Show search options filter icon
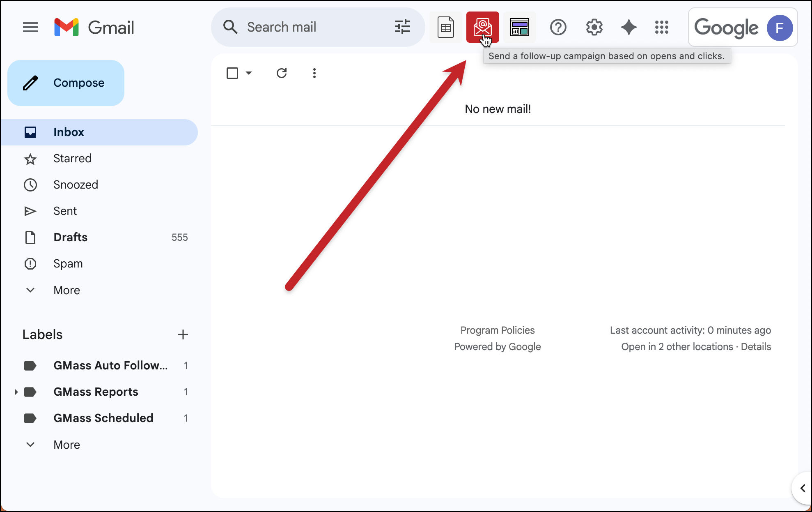Viewport: 812px width, 512px height. tap(402, 27)
